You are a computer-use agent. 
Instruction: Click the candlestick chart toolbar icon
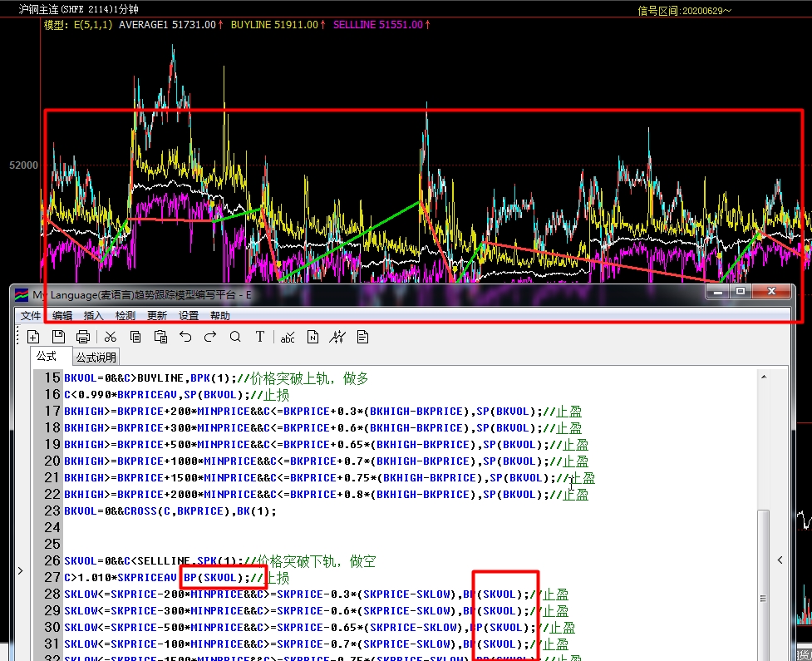click(337, 337)
